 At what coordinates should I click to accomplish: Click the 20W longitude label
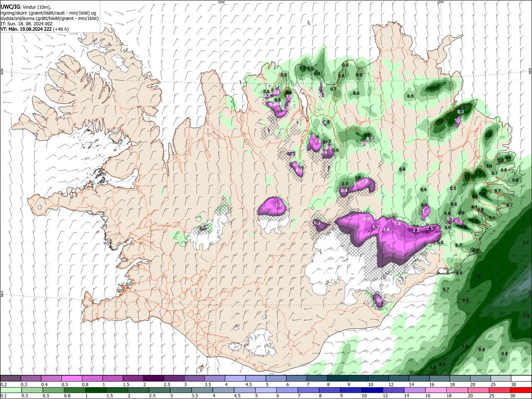tap(221, 2)
